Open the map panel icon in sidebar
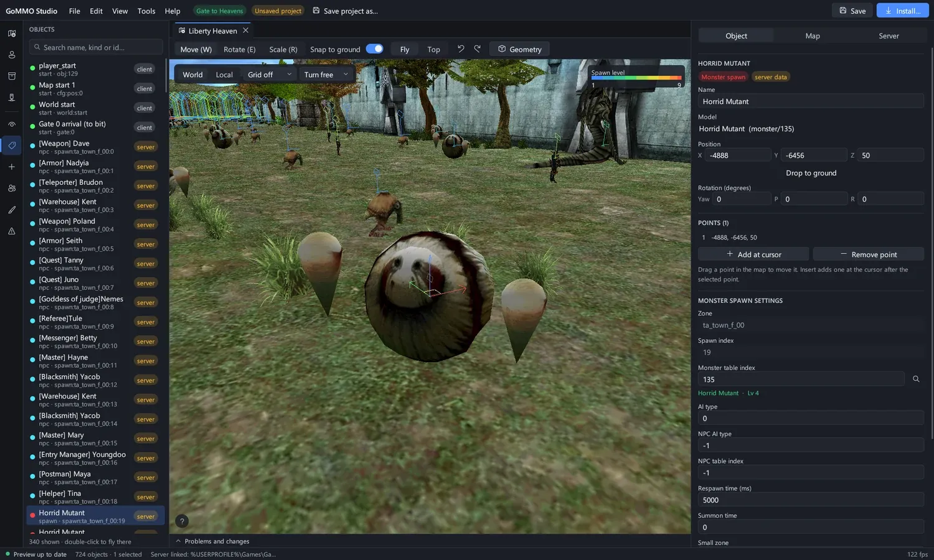 [12, 34]
